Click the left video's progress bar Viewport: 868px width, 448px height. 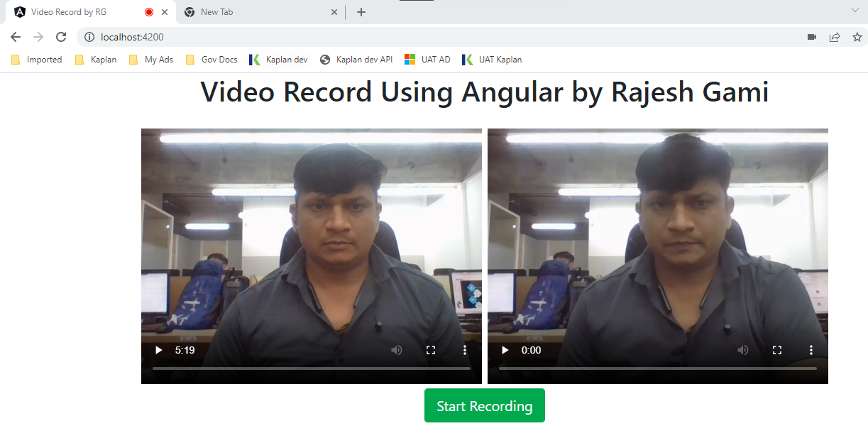[x=311, y=368]
